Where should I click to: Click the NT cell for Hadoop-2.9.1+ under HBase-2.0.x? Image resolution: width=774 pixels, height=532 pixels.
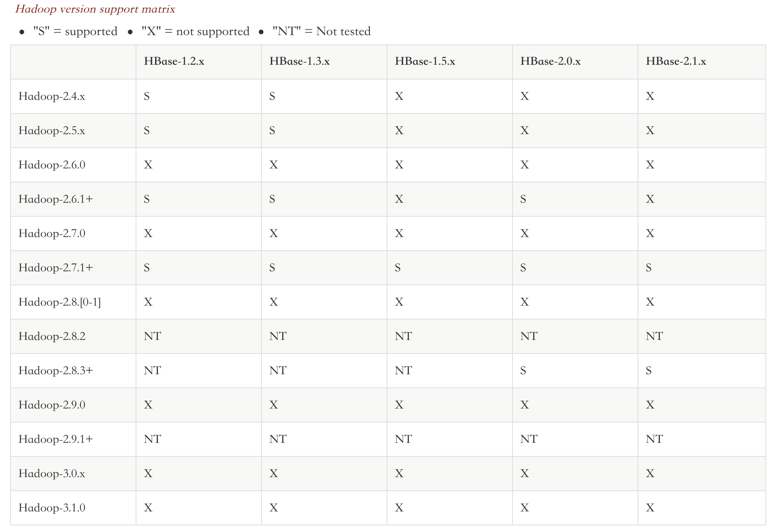coord(529,439)
